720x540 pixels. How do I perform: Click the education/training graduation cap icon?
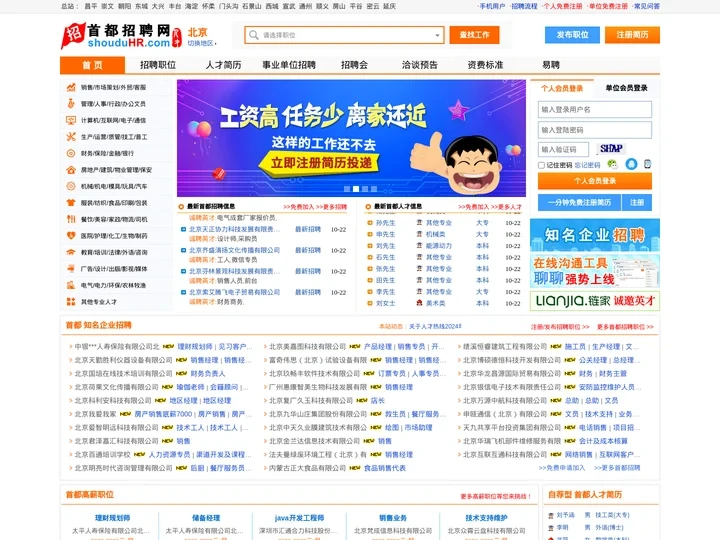pyautogui.click(x=71, y=252)
